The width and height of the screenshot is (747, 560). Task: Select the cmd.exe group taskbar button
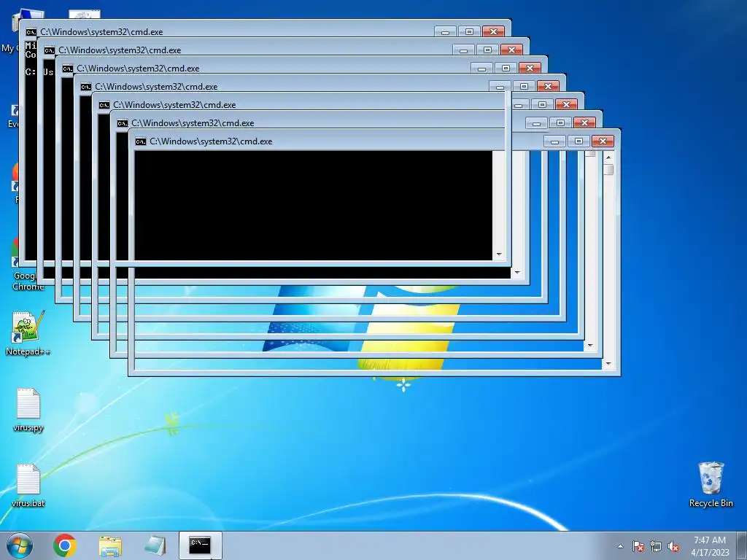coord(200,545)
